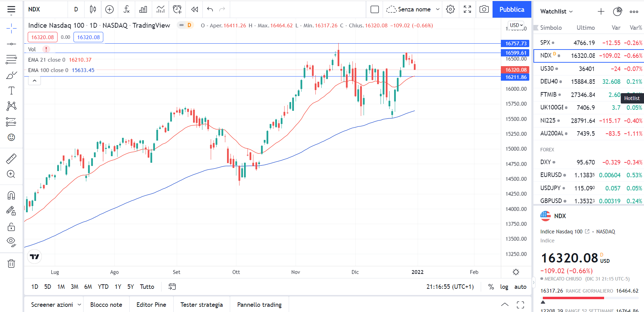Open indicator templates icon
Screen dimensions: 644x312
pyautogui.click(x=160, y=9)
